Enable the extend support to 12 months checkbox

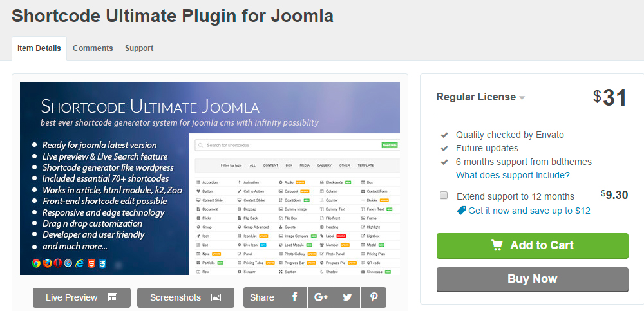click(444, 195)
